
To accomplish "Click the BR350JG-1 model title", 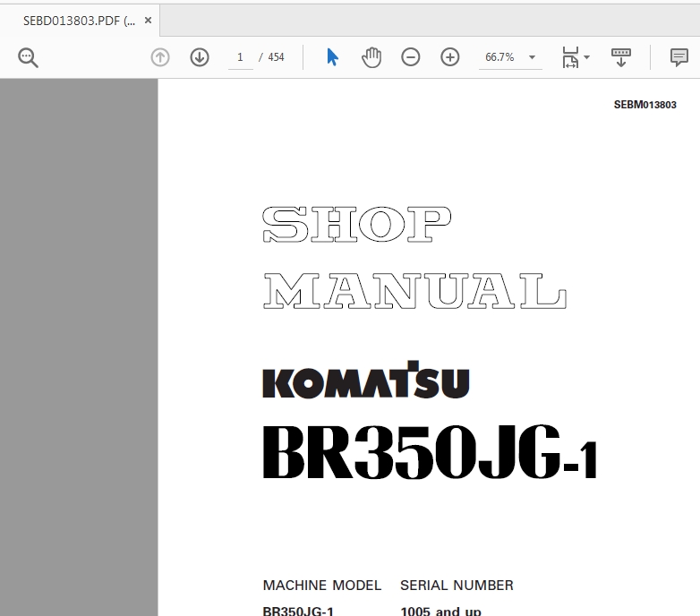I will point(430,452).
